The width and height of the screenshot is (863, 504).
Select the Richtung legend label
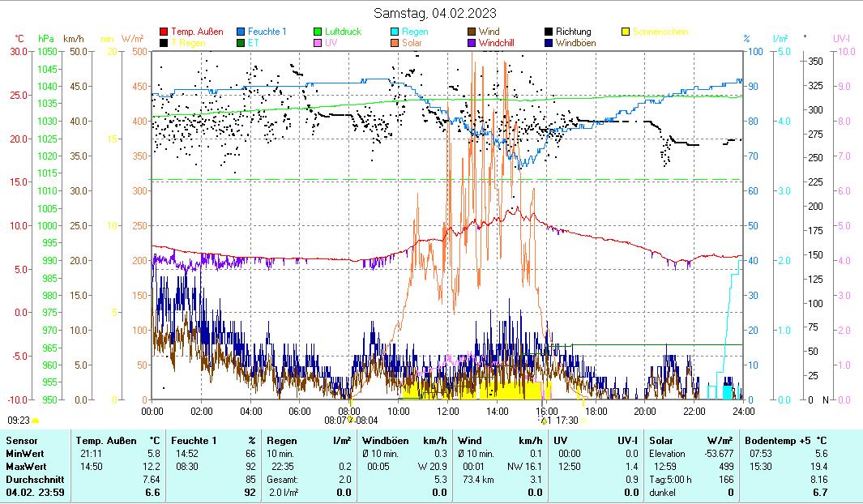pos(573,32)
